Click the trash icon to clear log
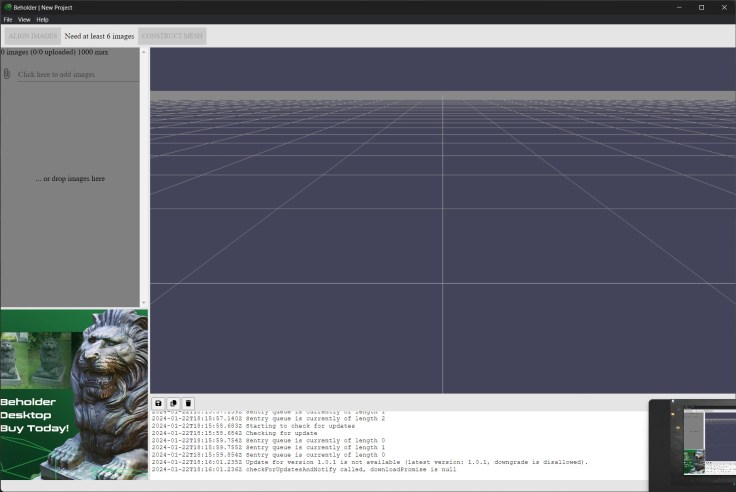Viewport: 736px width, 492px height. coord(188,403)
